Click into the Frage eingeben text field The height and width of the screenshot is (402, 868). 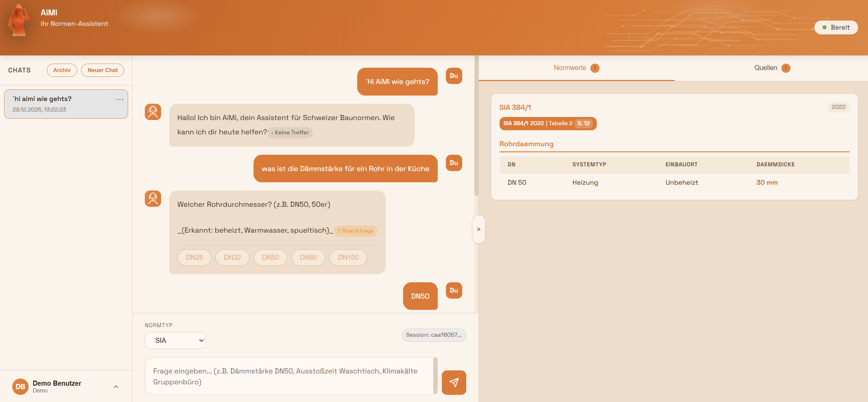pos(289,376)
